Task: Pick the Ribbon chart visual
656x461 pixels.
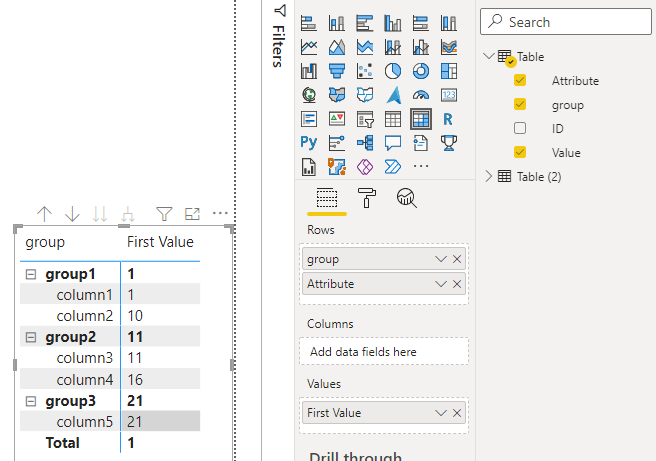Action: click(448, 47)
